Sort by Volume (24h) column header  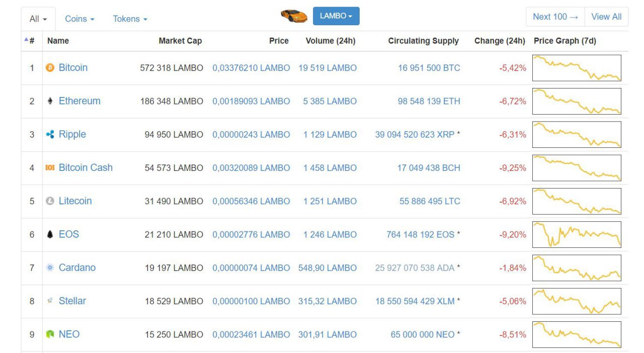coord(331,41)
